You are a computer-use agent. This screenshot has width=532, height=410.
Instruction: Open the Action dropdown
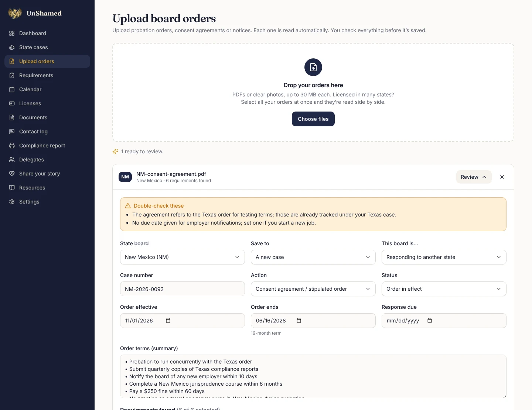click(313, 289)
